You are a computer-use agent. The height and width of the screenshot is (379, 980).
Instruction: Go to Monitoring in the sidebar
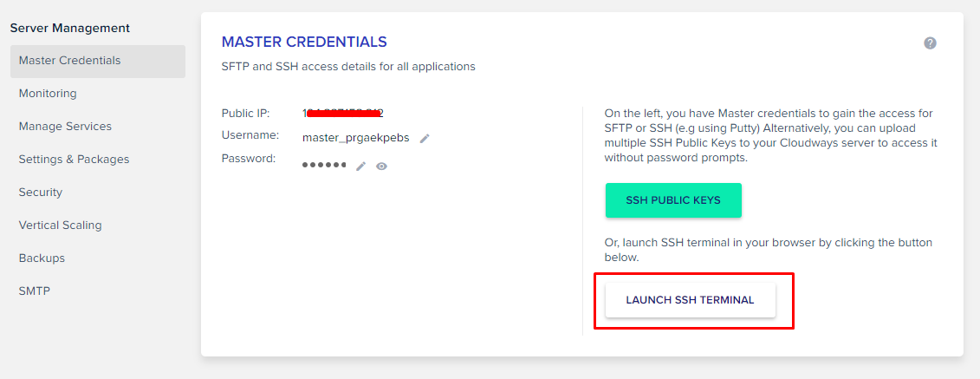[x=48, y=94]
